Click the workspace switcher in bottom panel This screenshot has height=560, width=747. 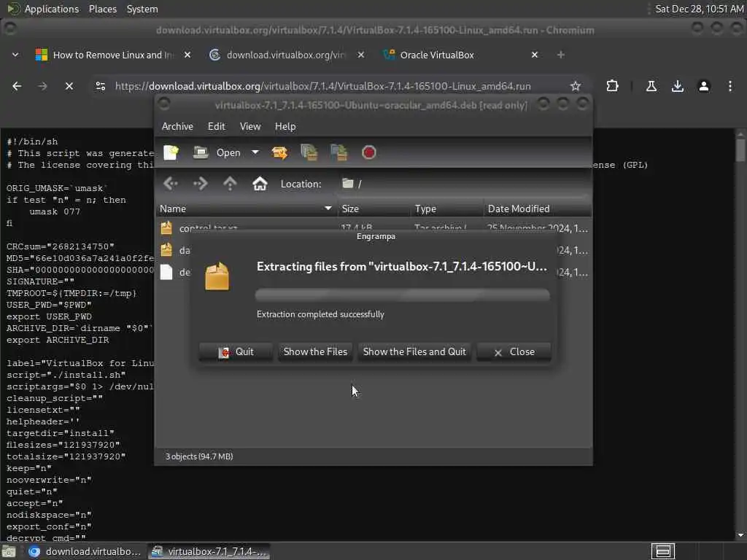tap(663, 551)
